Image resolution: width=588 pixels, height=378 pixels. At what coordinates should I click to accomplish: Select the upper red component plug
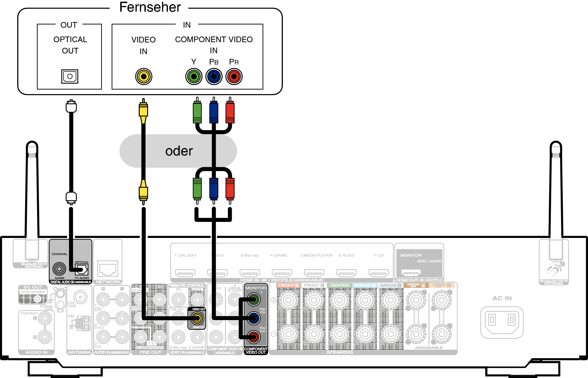[230, 110]
